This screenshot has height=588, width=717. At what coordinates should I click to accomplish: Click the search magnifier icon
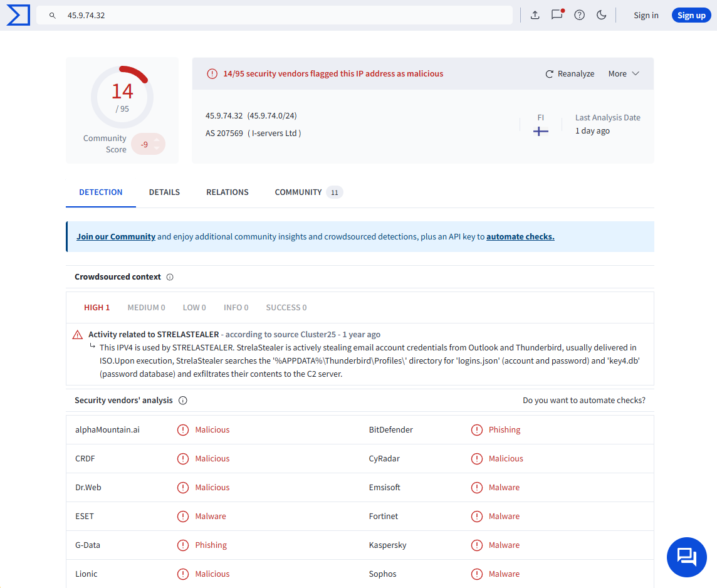click(x=53, y=15)
